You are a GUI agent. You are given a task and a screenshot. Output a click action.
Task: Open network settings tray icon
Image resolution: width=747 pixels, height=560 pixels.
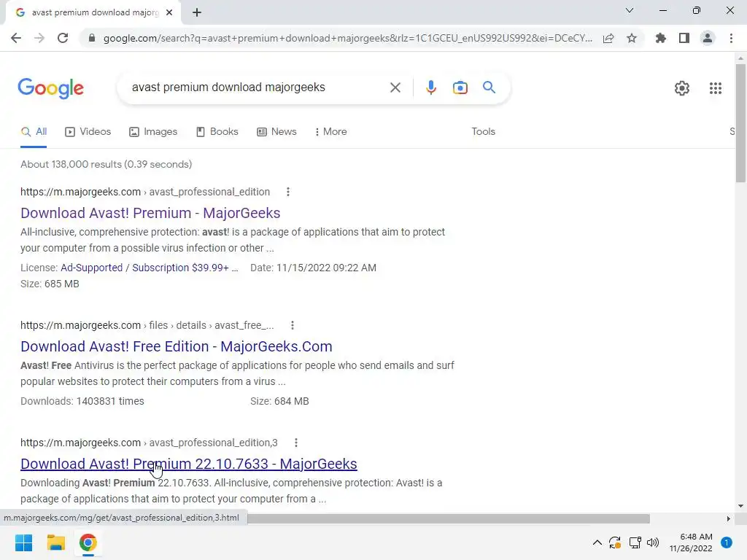pyautogui.click(x=635, y=542)
